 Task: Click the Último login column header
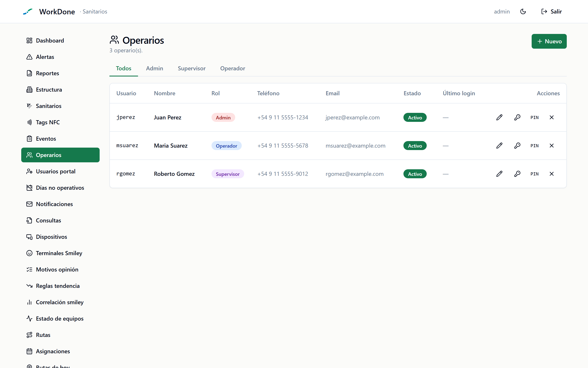[459, 93]
